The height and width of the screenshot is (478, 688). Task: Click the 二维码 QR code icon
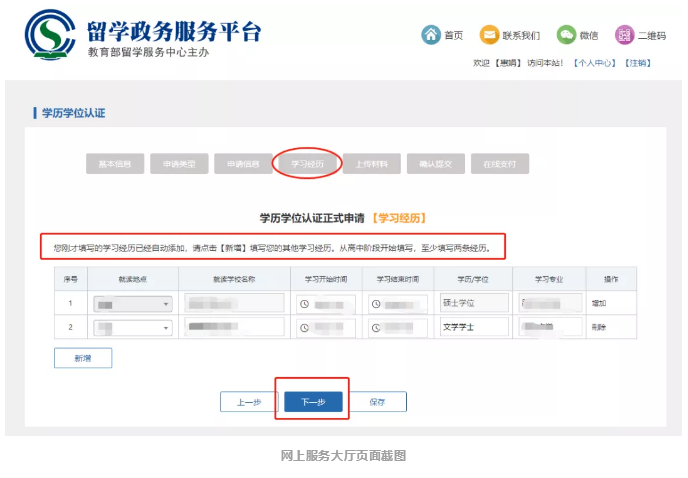coord(624,35)
